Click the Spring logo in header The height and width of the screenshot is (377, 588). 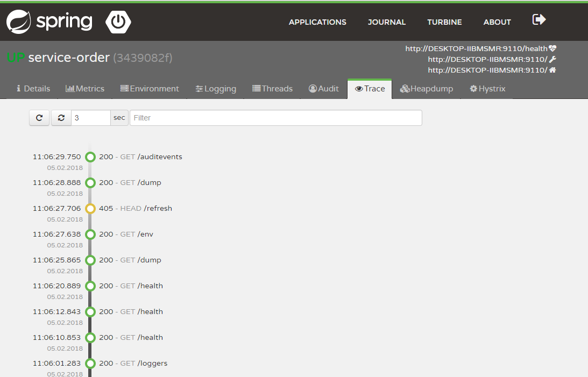pos(49,22)
